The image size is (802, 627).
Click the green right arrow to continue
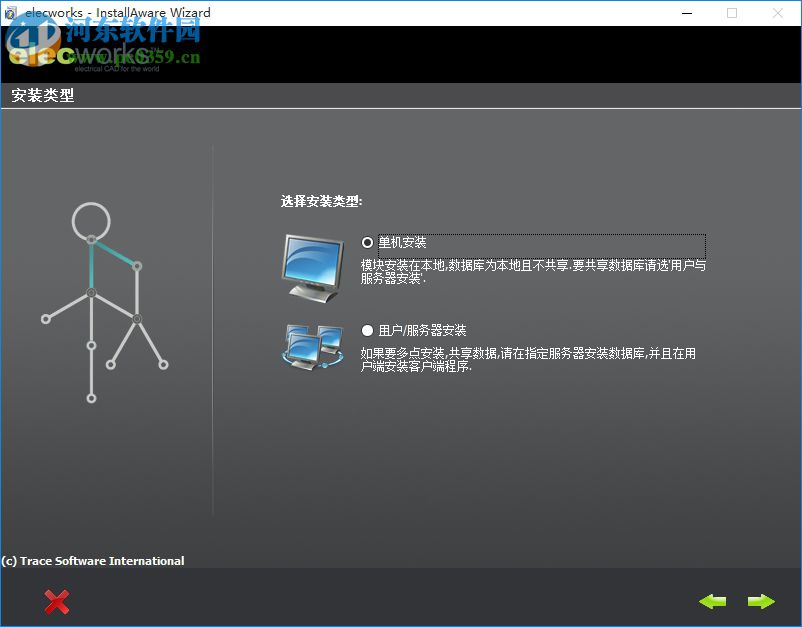click(x=760, y=601)
